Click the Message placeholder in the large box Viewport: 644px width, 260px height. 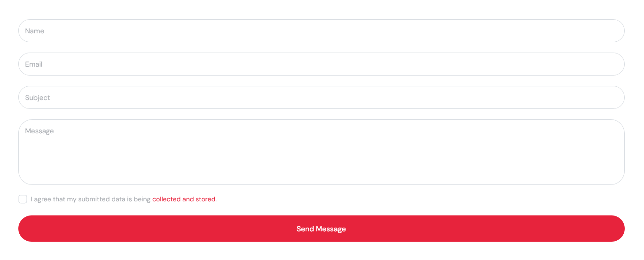tap(39, 131)
